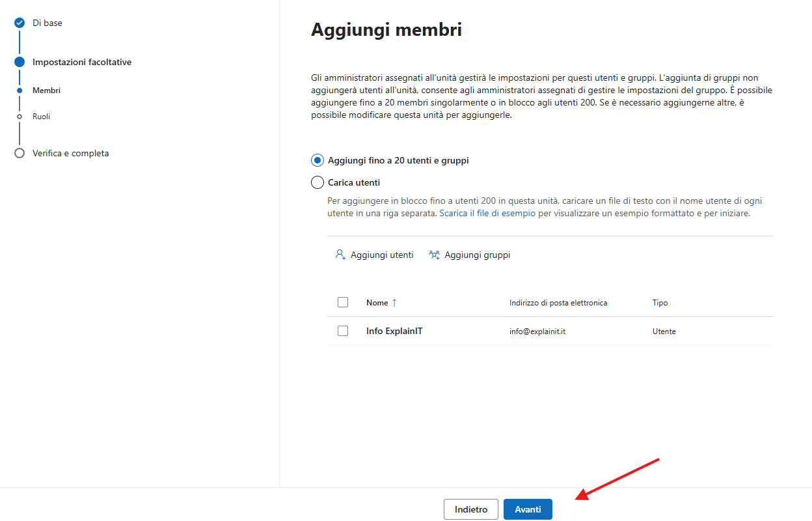Click the Aggiungi membri heading

[386, 29]
